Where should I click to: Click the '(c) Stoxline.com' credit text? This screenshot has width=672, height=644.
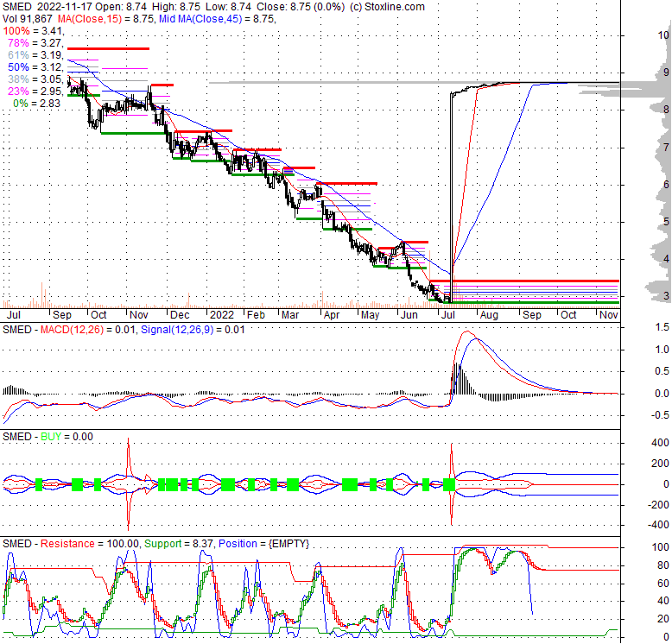(387, 7)
